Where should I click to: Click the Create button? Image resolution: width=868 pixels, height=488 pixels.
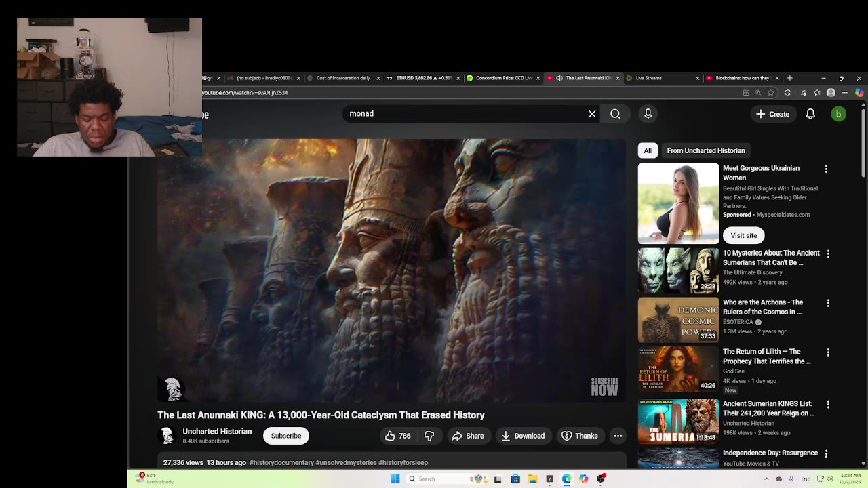click(x=773, y=114)
